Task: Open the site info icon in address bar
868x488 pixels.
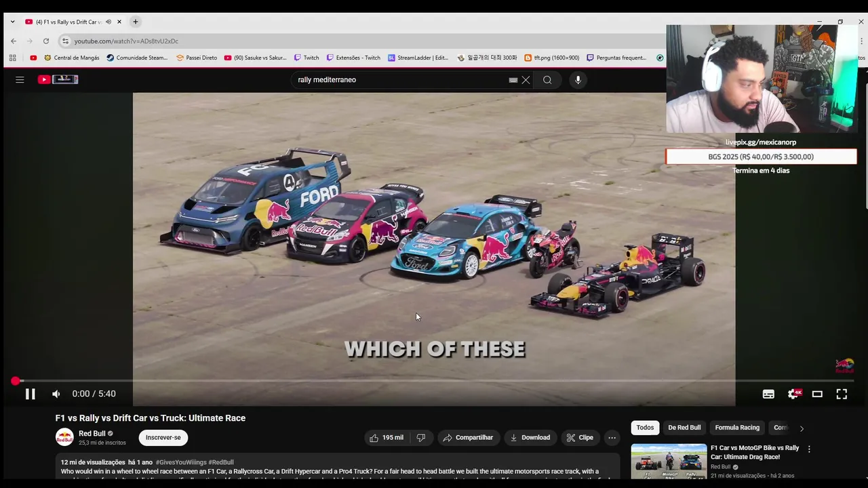Action: tap(65, 41)
